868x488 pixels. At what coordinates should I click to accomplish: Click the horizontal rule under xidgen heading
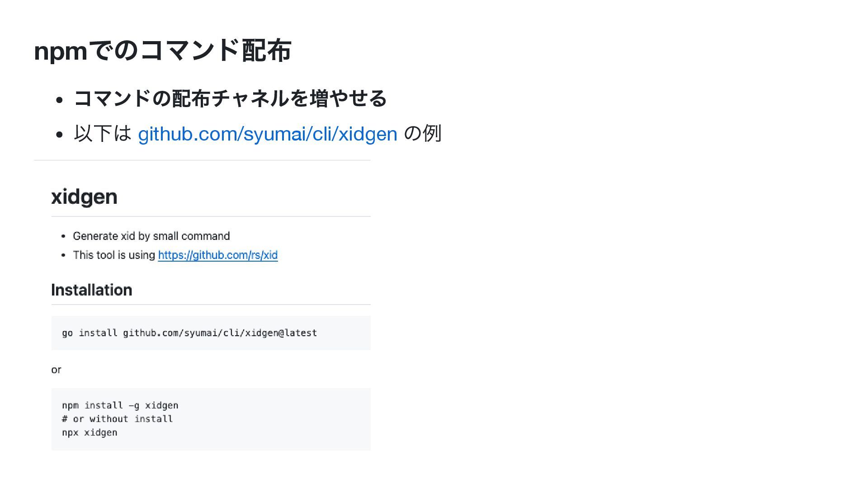pos(211,216)
